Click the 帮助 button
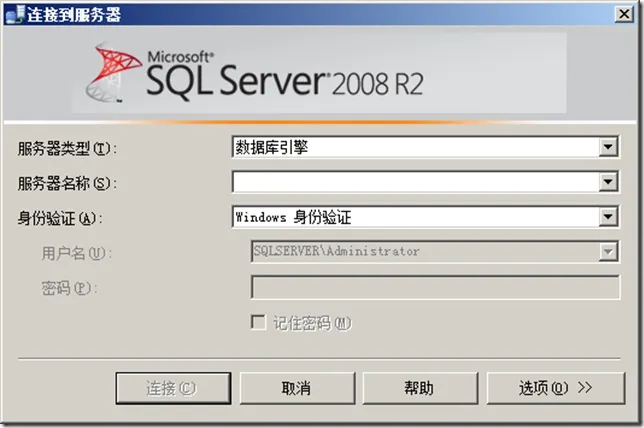This screenshot has width=644, height=428. coord(420,388)
